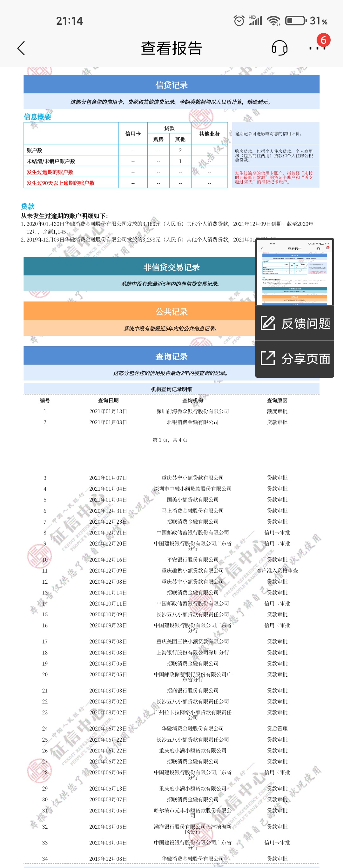Tap the 信用卡 column header
This screenshot has width=343, height=868.
[133, 134]
